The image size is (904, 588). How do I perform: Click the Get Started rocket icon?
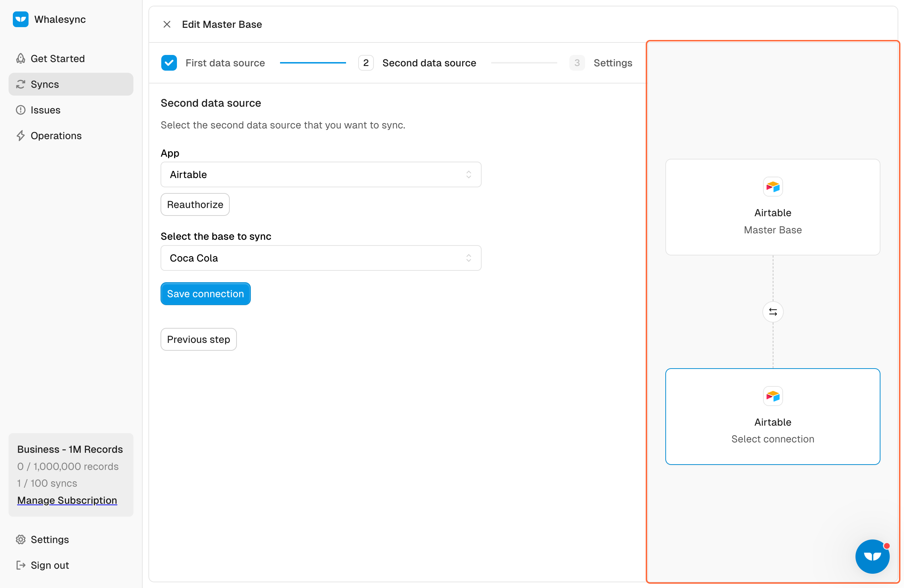20,59
